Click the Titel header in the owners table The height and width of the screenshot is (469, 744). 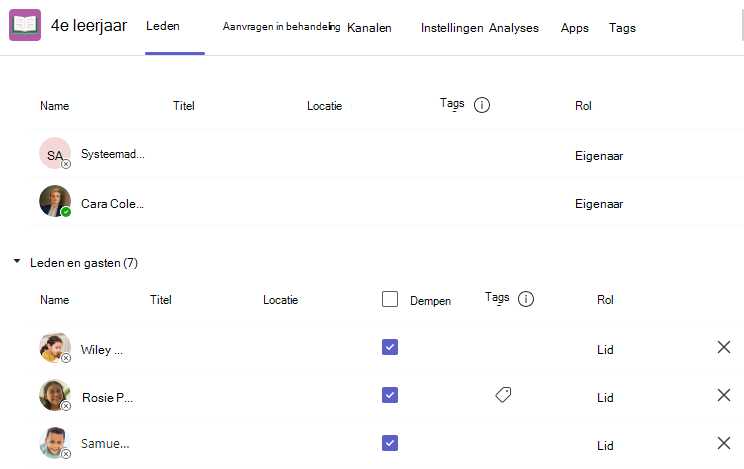[184, 106]
